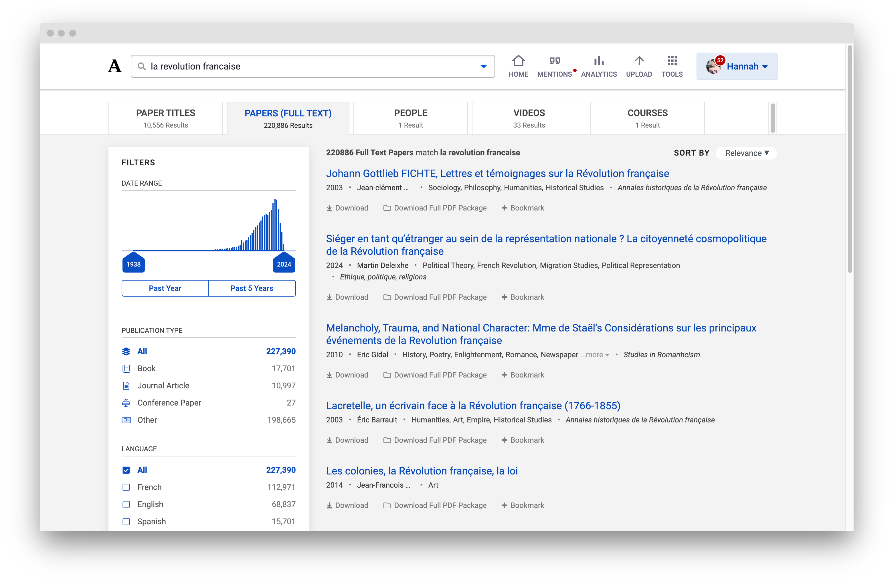Click author Éric Barrault

377,420
